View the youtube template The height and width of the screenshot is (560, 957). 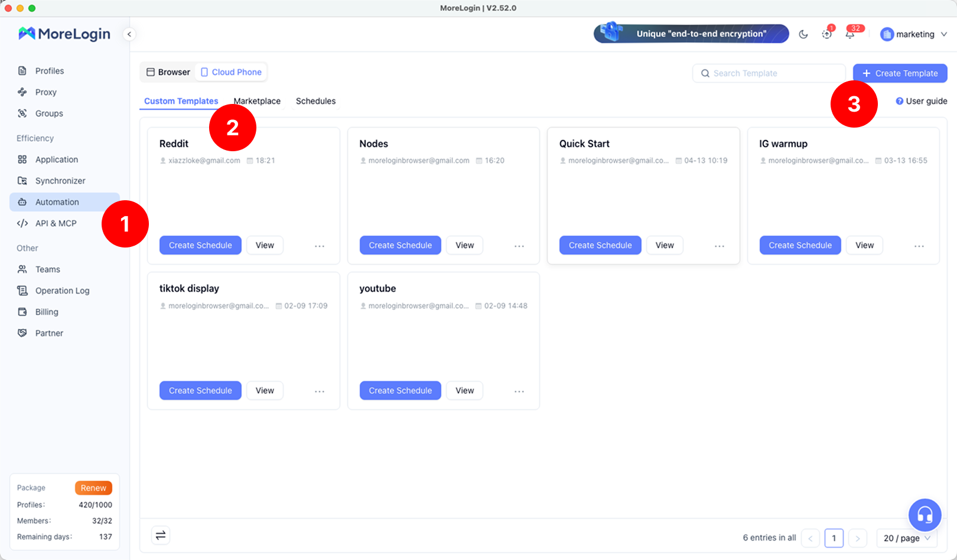[x=465, y=390]
